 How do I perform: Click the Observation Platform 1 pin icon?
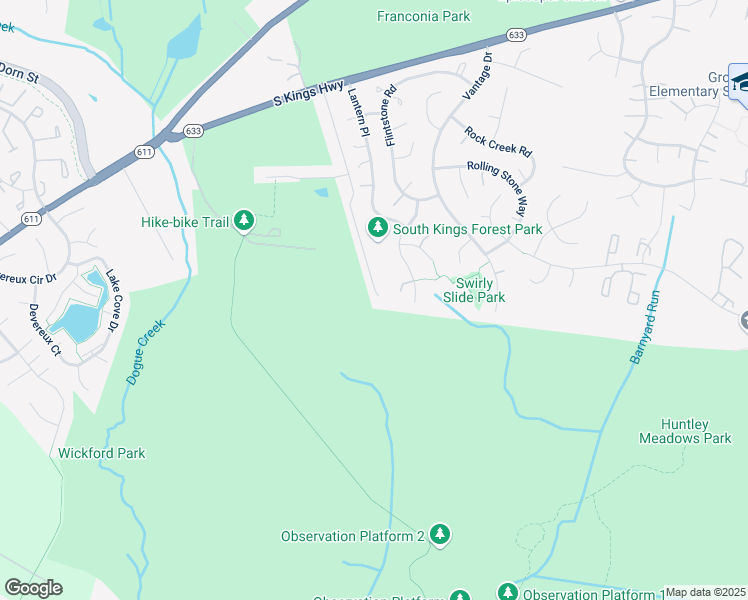508,592
